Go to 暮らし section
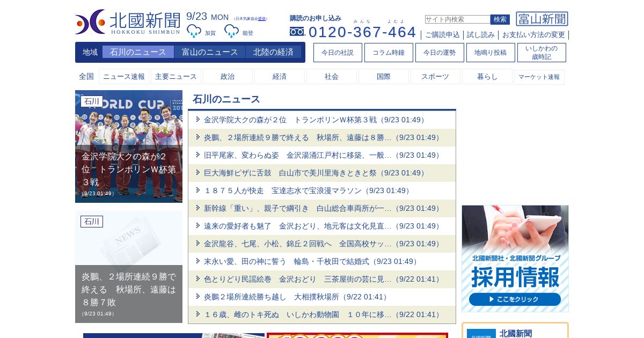Image resolution: width=644 pixels, height=338 pixels. [x=487, y=77]
